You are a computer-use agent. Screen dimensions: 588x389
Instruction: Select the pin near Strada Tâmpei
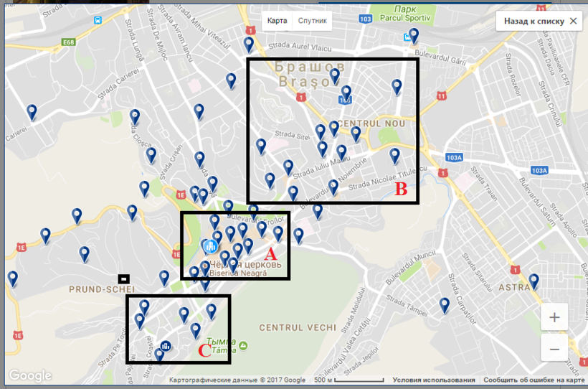445,305
